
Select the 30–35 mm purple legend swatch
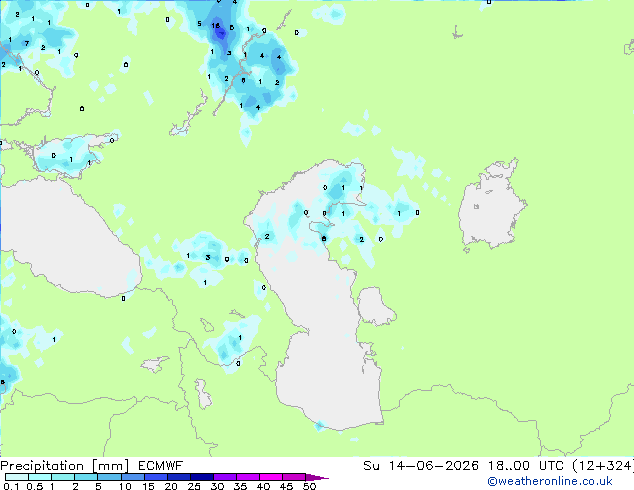[224, 477]
